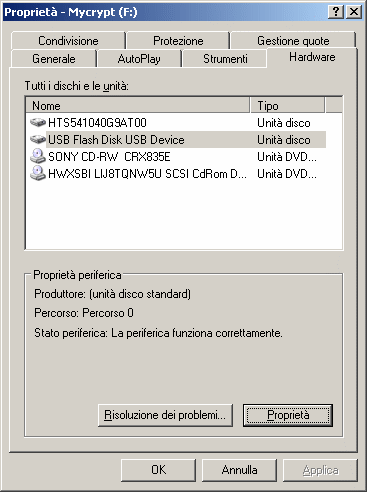Open the AutoPlay tab
The width and height of the screenshot is (367, 492).
[139, 59]
